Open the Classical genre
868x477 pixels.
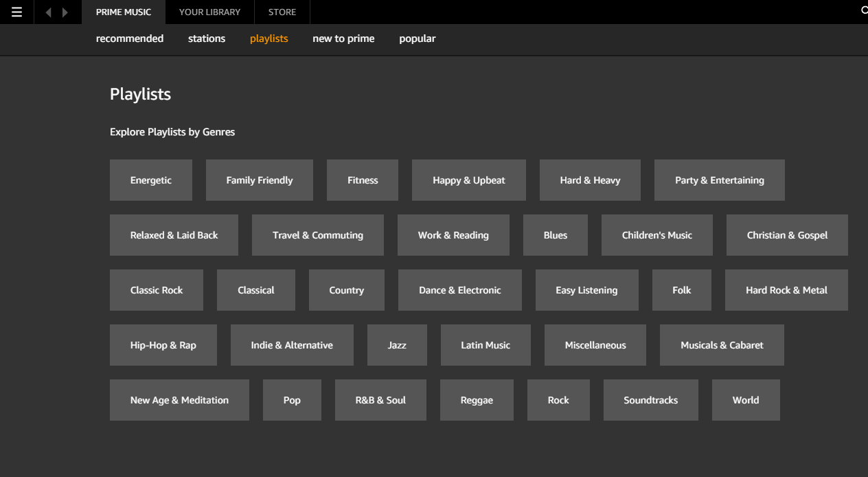(255, 289)
